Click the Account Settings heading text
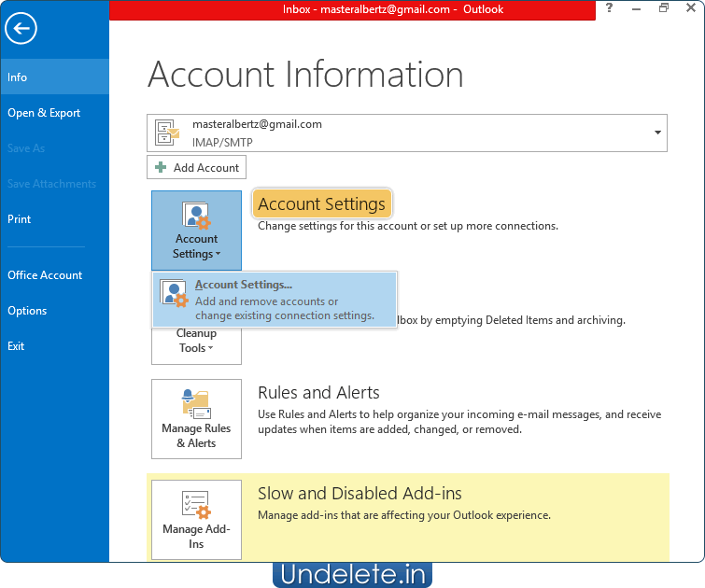 [321, 203]
